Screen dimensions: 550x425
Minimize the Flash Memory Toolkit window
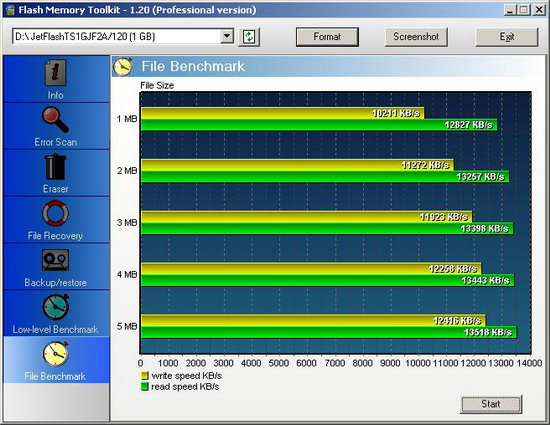(510, 10)
